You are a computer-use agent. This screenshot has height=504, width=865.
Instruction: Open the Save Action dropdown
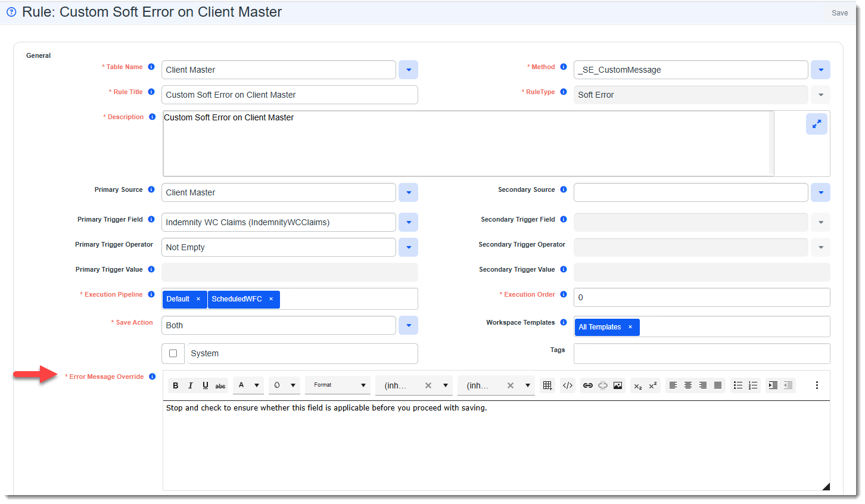[408, 325]
